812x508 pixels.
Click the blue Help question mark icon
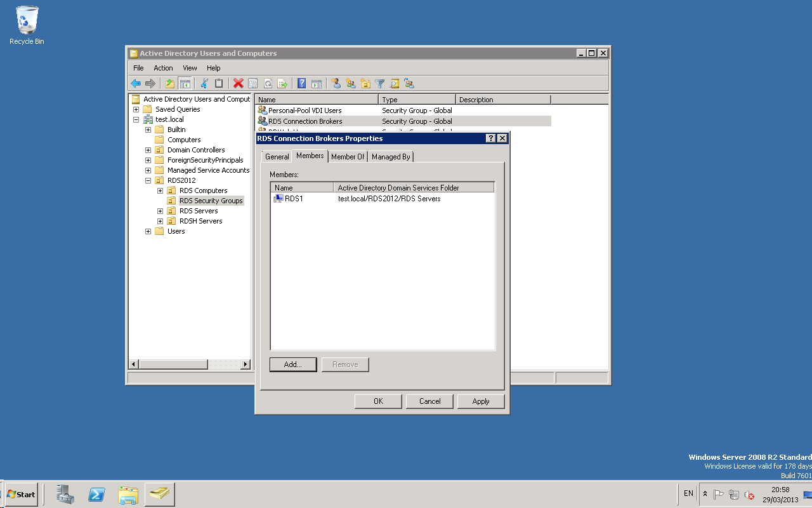click(302, 83)
